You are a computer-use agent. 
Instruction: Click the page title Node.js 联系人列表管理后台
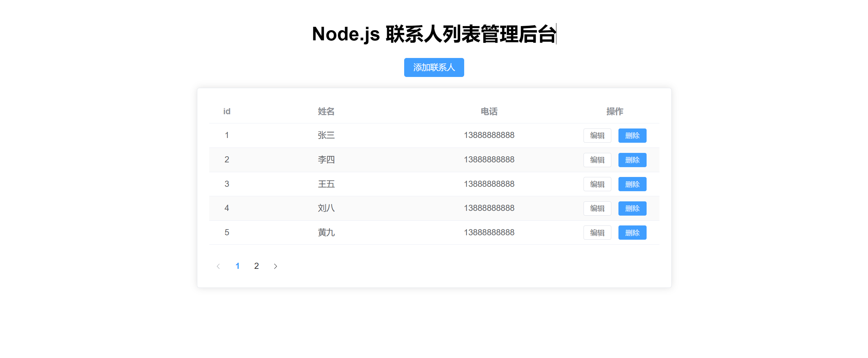(434, 34)
